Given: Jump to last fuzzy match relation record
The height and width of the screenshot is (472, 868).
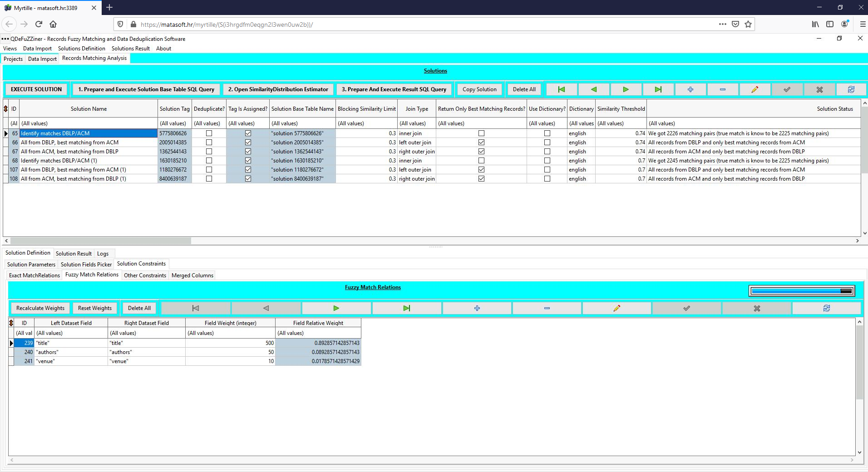Looking at the screenshot, I should [406, 308].
